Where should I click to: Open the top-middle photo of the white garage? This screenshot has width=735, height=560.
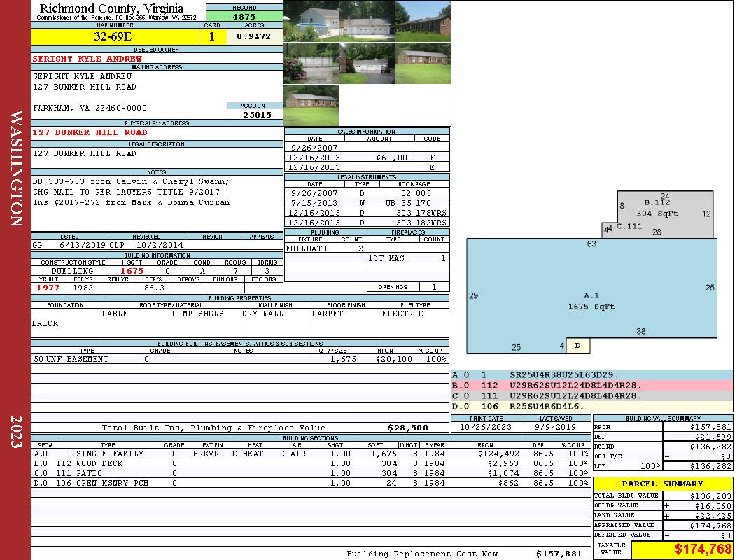pyautogui.click(x=367, y=21)
